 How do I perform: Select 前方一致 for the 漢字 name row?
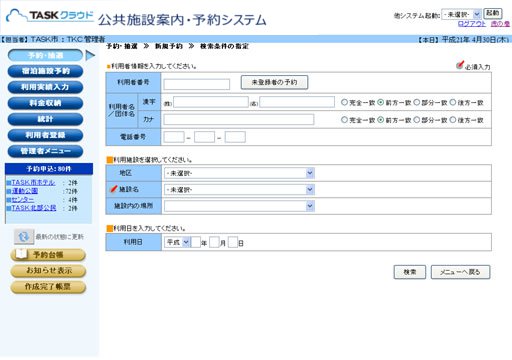(x=381, y=103)
